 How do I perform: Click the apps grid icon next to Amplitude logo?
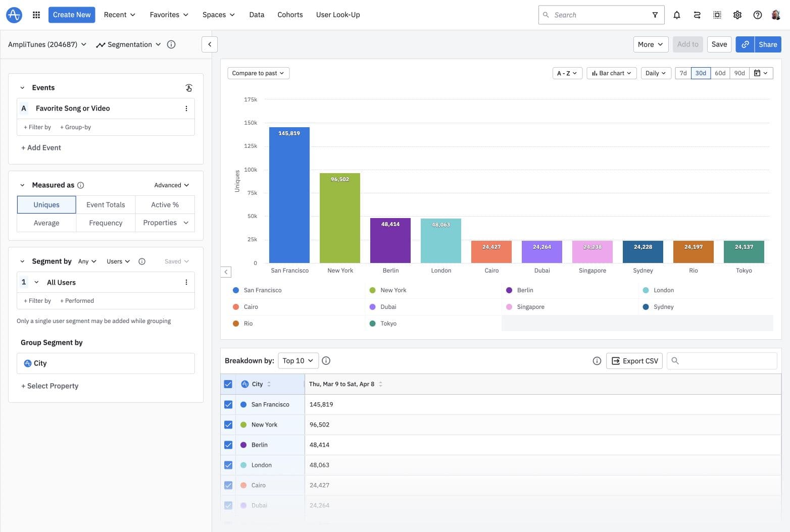tap(36, 15)
